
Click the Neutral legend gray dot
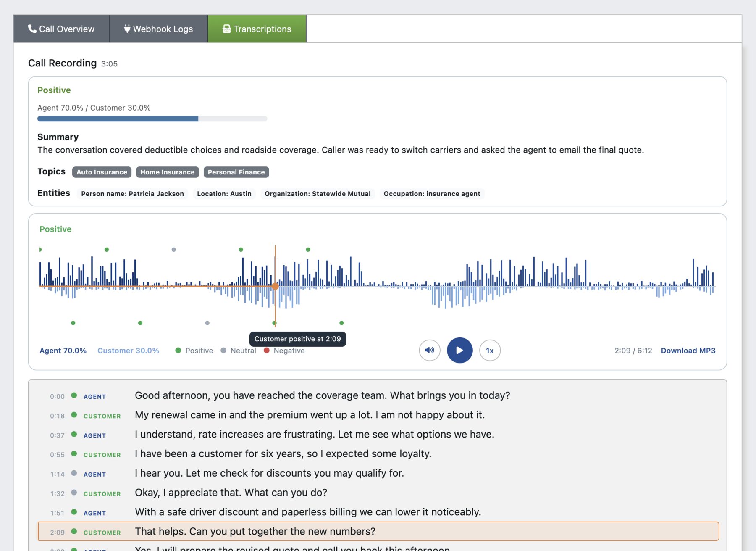[x=223, y=350]
